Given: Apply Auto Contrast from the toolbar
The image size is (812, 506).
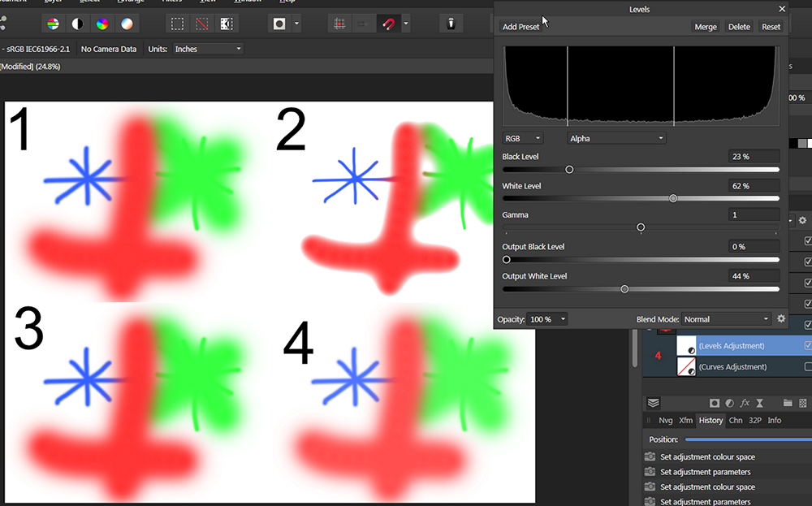Looking at the screenshot, I should coord(78,24).
